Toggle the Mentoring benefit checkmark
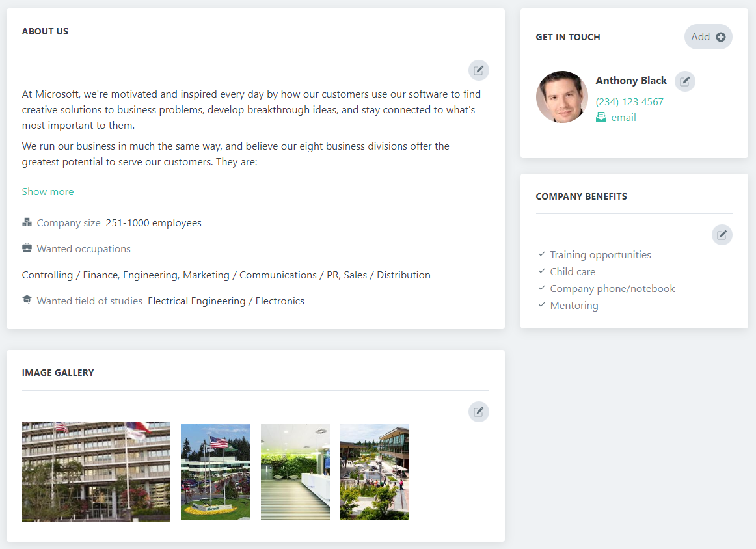 [x=541, y=305]
